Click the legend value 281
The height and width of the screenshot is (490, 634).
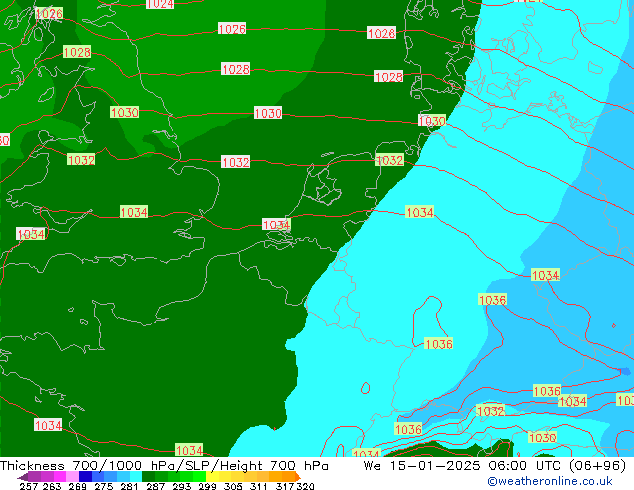point(127,486)
